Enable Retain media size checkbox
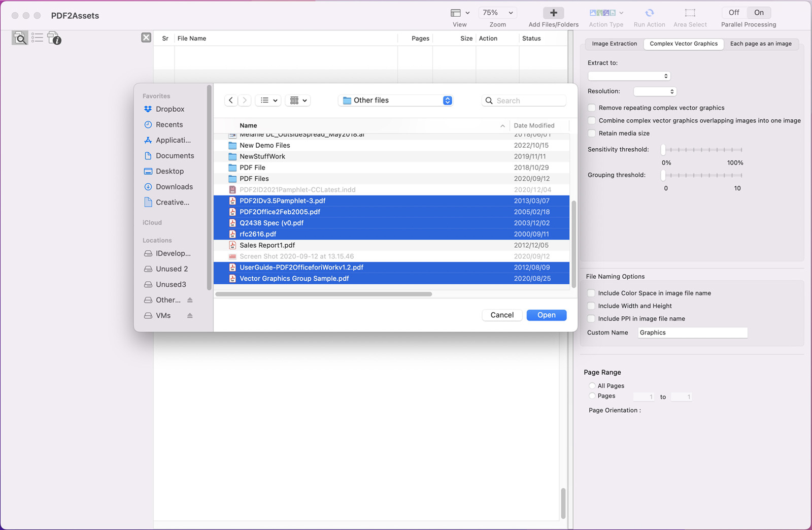The width and height of the screenshot is (812, 530). point(591,133)
